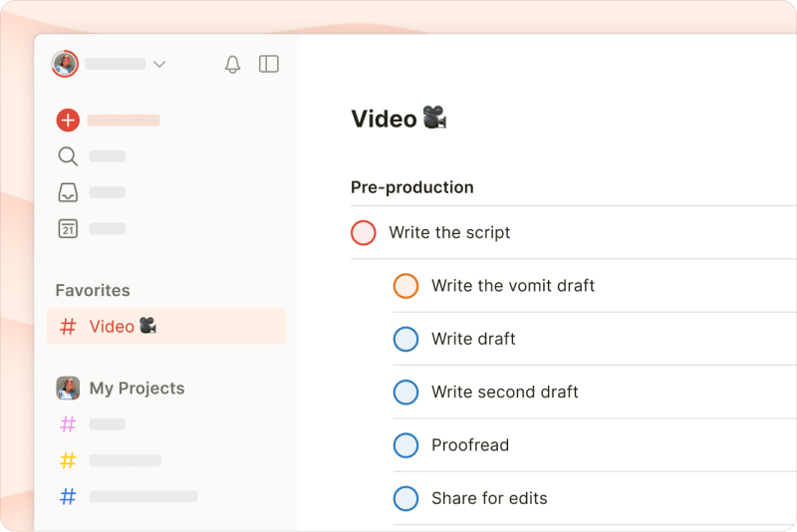Screen dimensions: 797x532
Task: Open Today via the calendar 21 icon
Action: 68,229
